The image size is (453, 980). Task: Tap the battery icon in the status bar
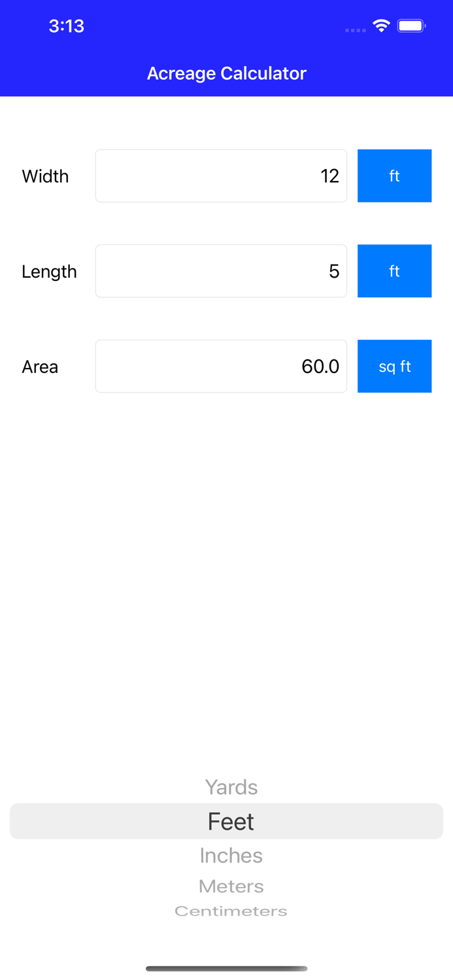click(412, 26)
